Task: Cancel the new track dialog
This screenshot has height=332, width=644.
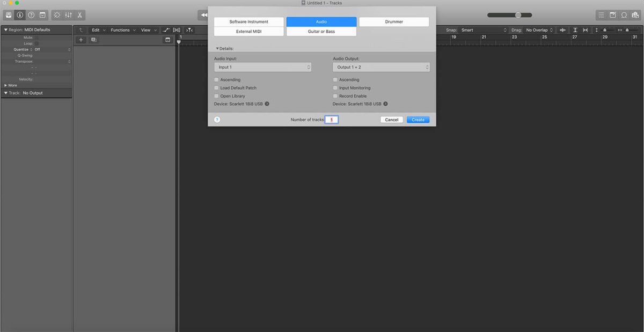Action: 391,120
